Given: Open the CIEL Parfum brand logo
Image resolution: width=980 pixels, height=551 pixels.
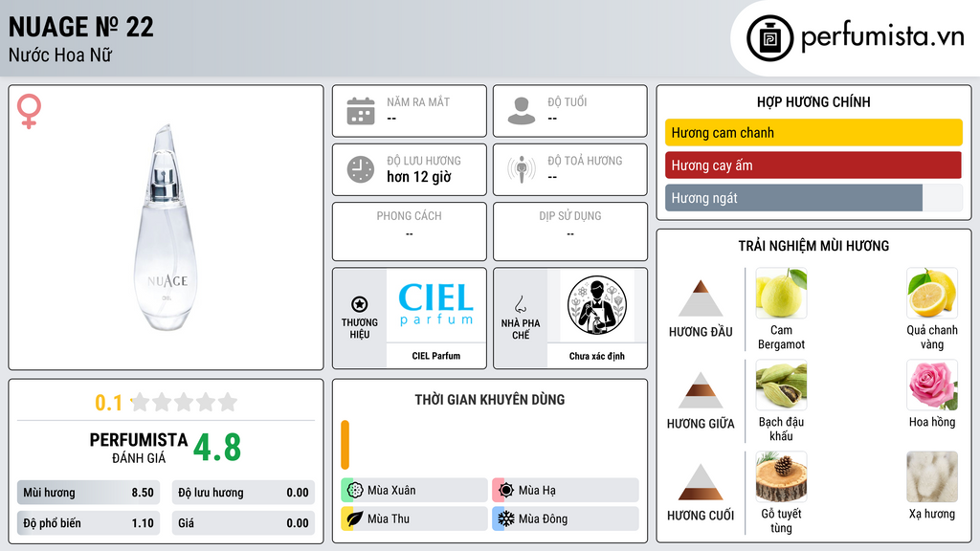Looking at the screenshot, I should tap(435, 305).
